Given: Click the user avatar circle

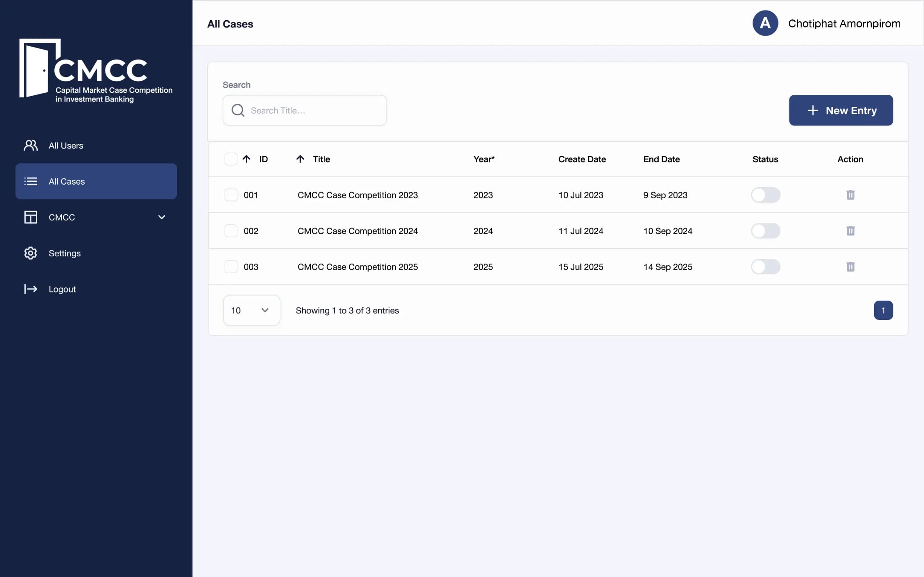Looking at the screenshot, I should [x=765, y=23].
